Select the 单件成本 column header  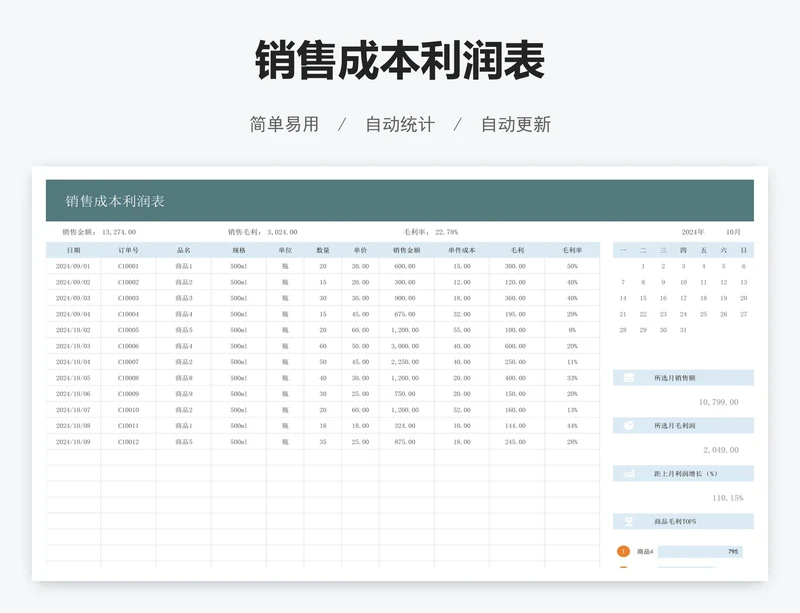click(462, 250)
